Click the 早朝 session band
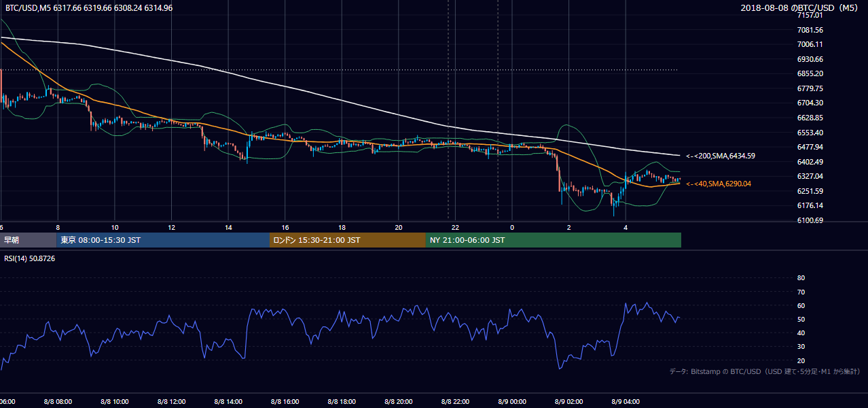 (29, 240)
